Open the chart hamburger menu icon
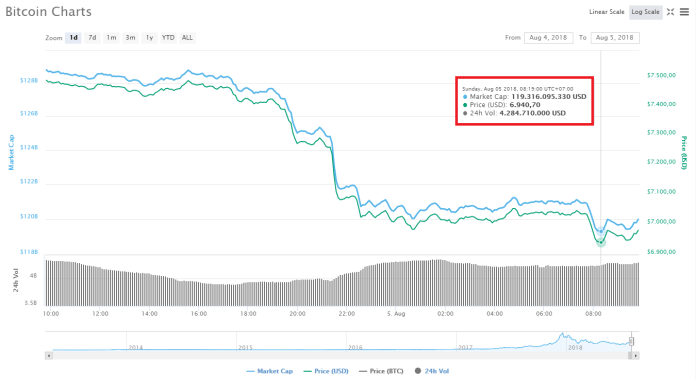 pos(684,12)
